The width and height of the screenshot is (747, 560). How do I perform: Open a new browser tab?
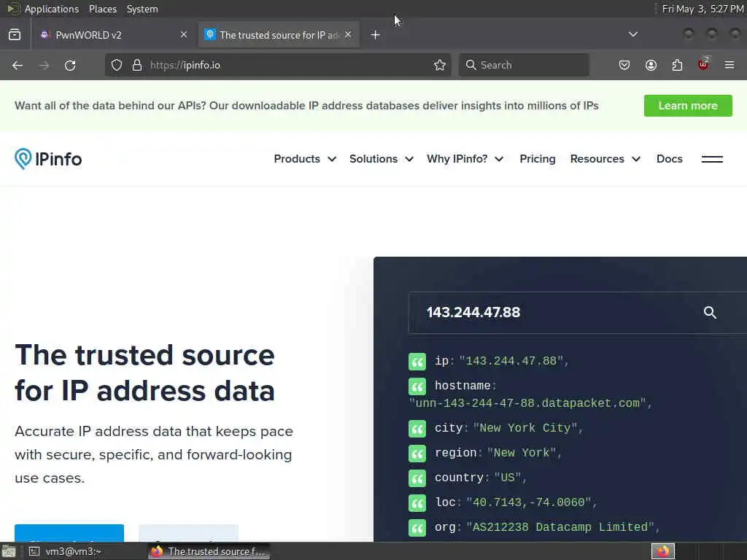click(x=376, y=35)
